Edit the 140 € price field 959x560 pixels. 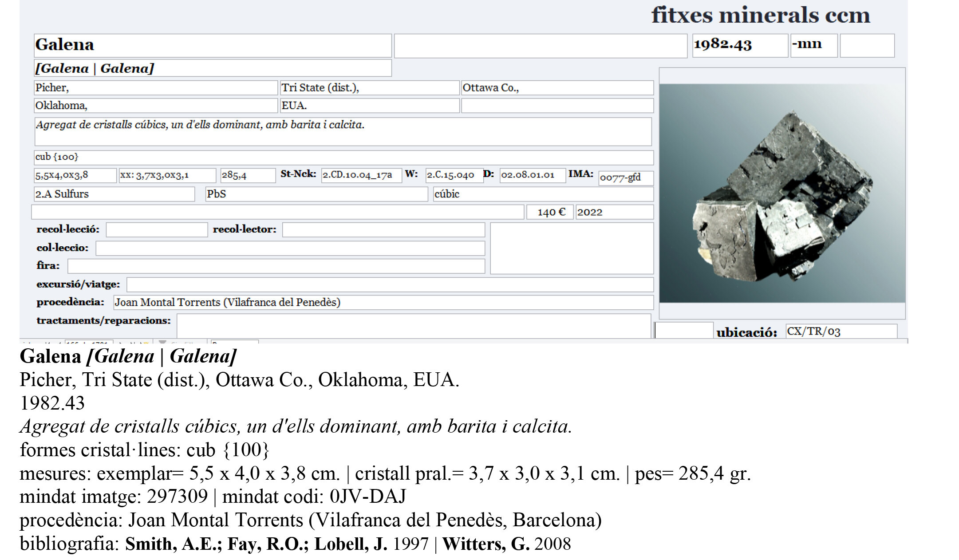coord(550,212)
